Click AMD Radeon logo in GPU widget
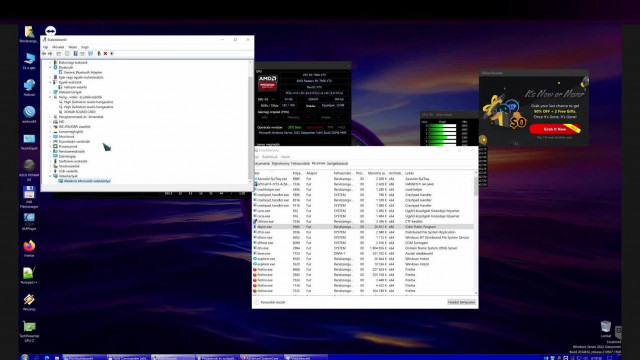The width and height of the screenshot is (640, 360). click(x=267, y=83)
